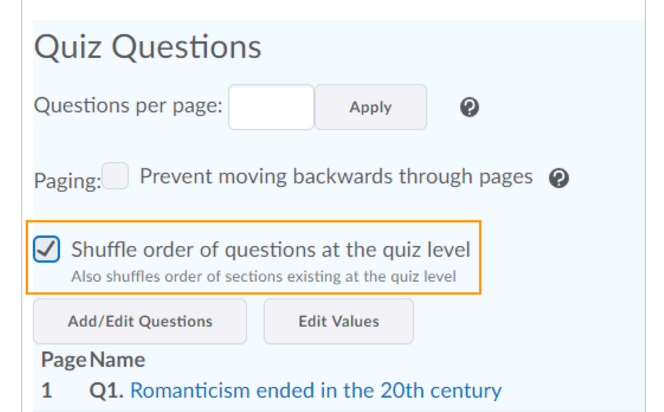Click the 'Also shuffles order of sections' hint text
This screenshot has width=664, height=412.
point(263,276)
